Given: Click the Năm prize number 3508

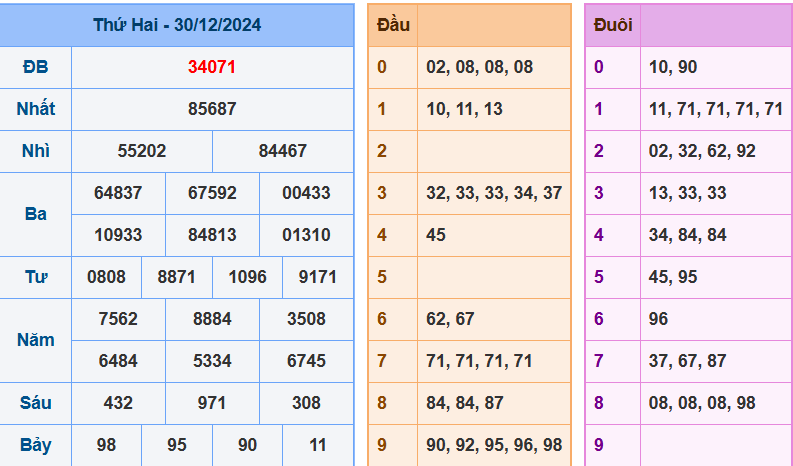Looking at the screenshot, I should coord(306,319).
